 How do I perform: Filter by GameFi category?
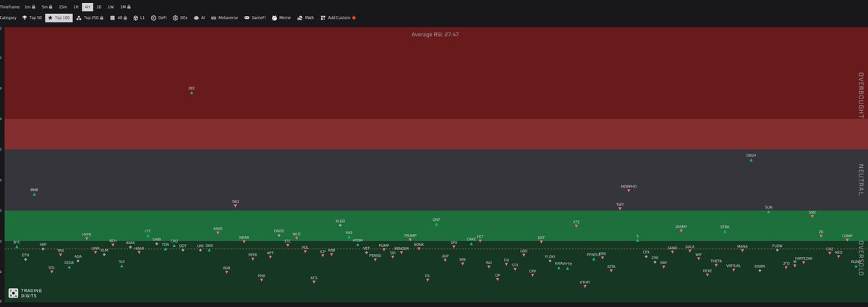[x=255, y=17]
